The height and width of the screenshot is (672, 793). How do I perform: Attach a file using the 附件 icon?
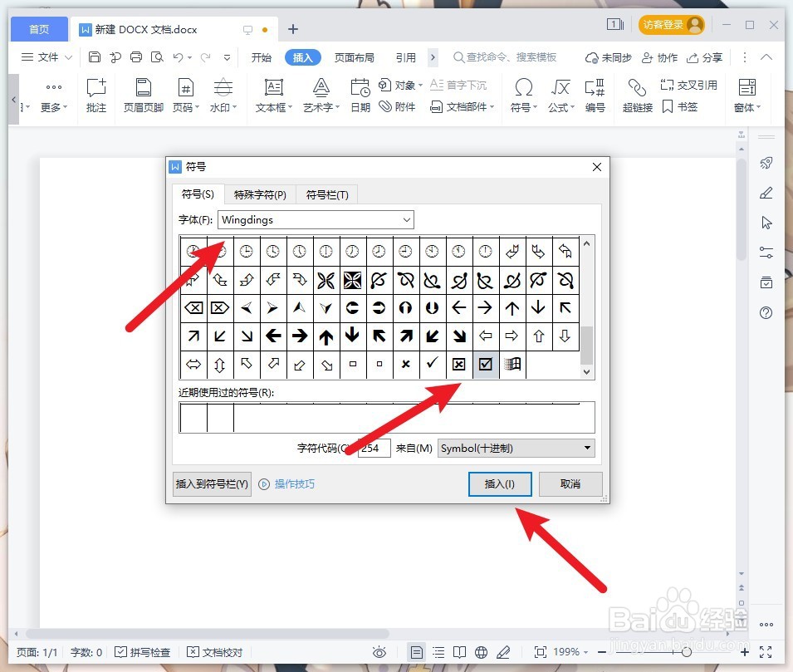coord(398,106)
